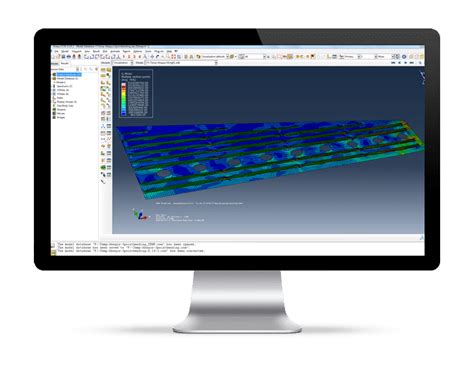This screenshot has width=474, height=372.
Task: Open the Visualization defaults color code dropdown
Action: [215, 57]
